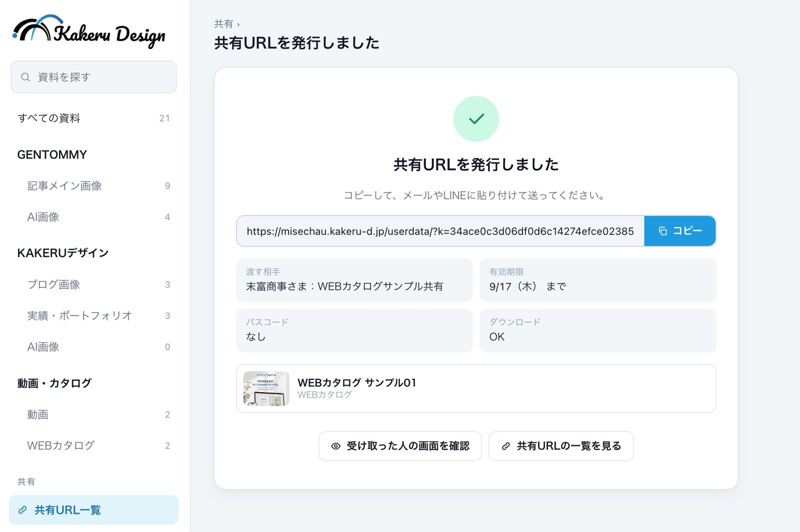Open the WEBカタログ サンプル01 thumbnail
800x532 pixels.
[x=266, y=388]
